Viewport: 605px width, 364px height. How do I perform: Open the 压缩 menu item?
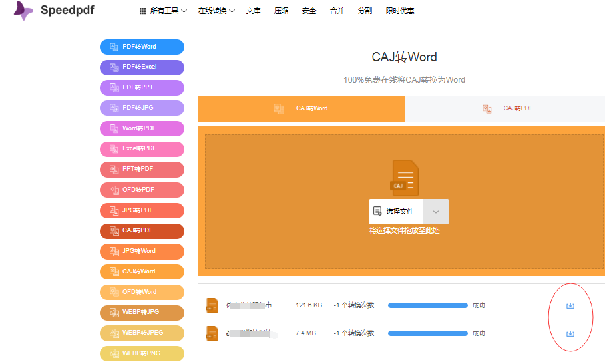pyautogui.click(x=281, y=11)
